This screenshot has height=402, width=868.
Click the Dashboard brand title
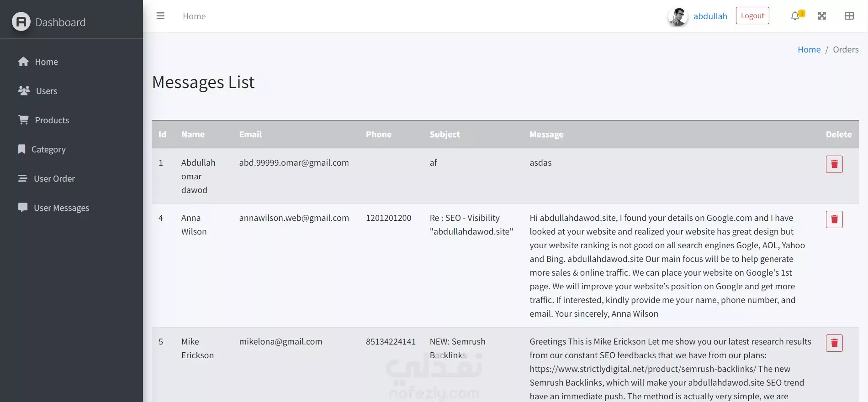[x=60, y=22]
